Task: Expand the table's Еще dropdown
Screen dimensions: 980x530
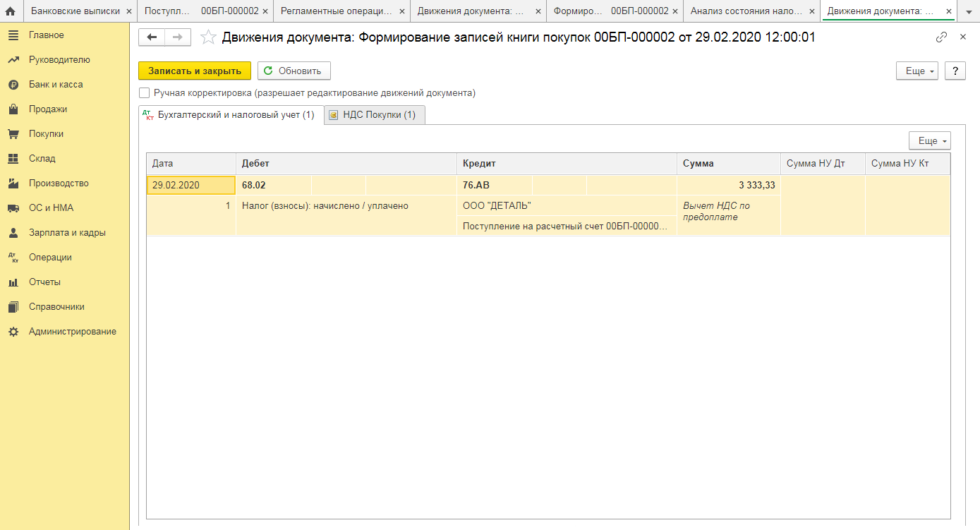Action: coord(929,141)
